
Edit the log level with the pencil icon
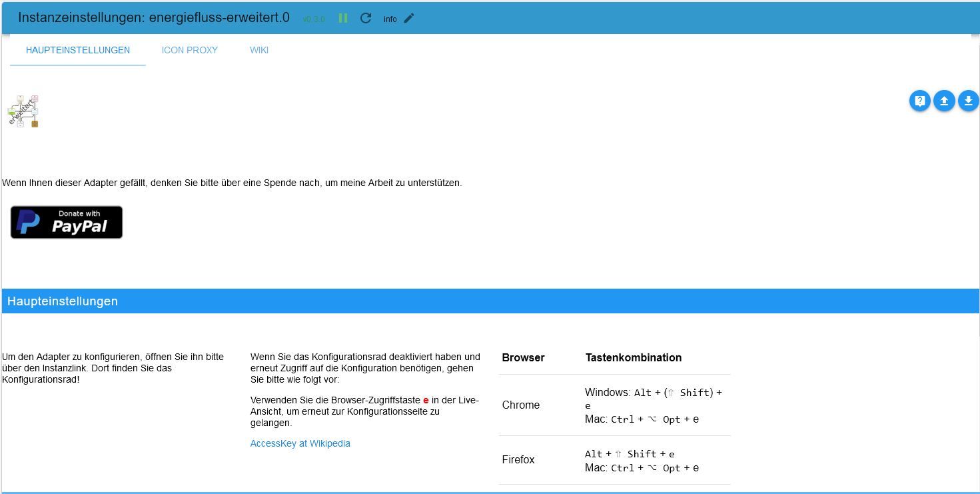(x=409, y=18)
